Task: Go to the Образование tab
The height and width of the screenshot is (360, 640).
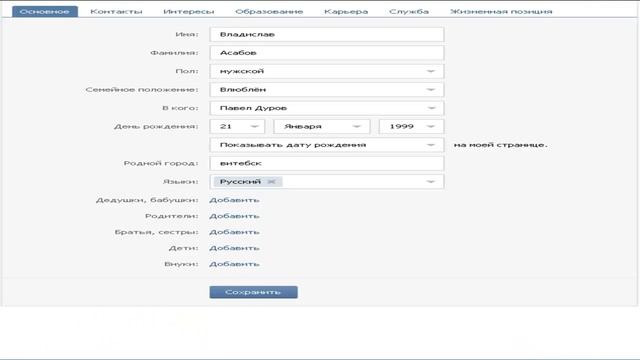Action: click(x=269, y=11)
